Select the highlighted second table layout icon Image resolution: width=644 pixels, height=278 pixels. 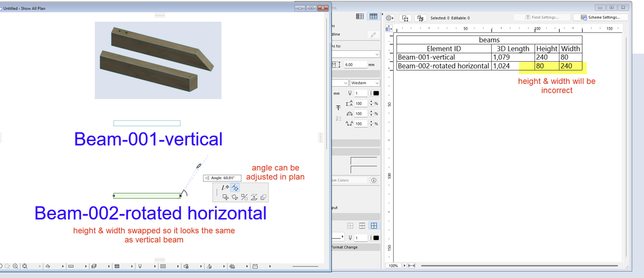[x=373, y=16]
